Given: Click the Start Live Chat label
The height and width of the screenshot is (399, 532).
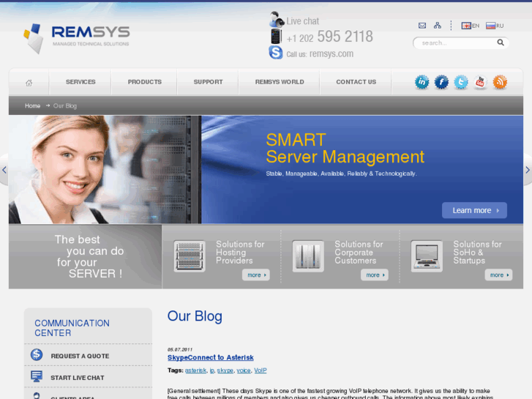Looking at the screenshot, I should click(x=78, y=378).
